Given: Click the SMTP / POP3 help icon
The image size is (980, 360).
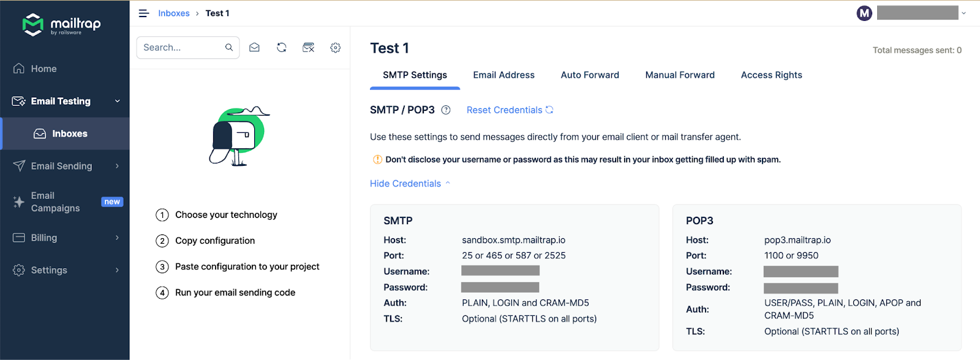Looking at the screenshot, I should (x=446, y=110).
